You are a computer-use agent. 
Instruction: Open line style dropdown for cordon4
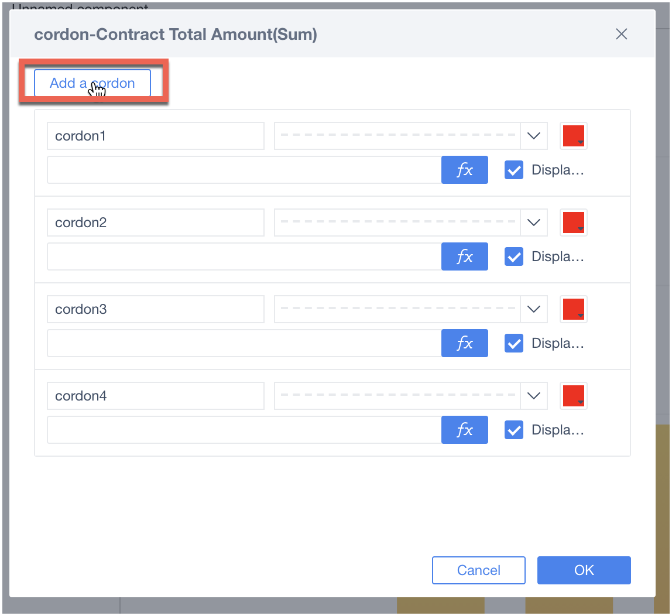point(533,396)
